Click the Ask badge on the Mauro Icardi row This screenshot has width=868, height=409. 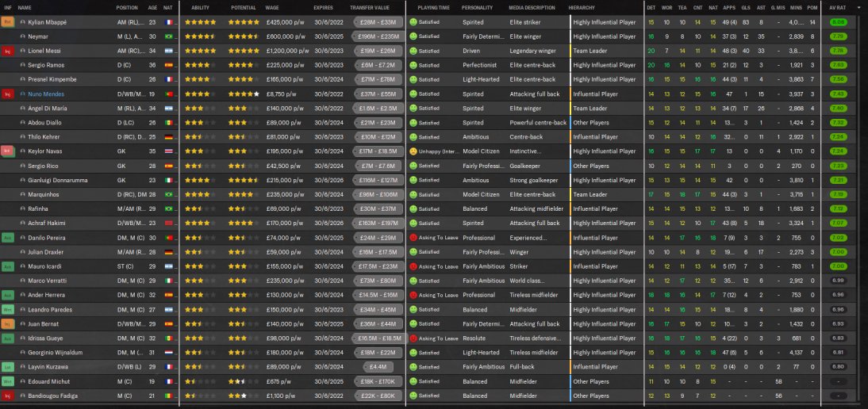[x=8, y=266]
